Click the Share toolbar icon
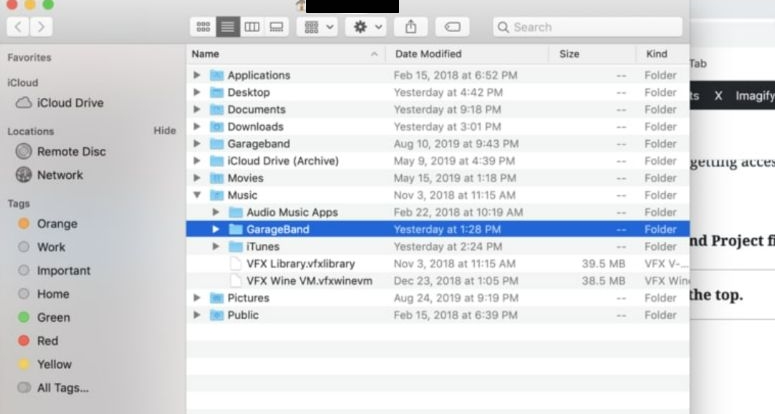 [411, 27]
